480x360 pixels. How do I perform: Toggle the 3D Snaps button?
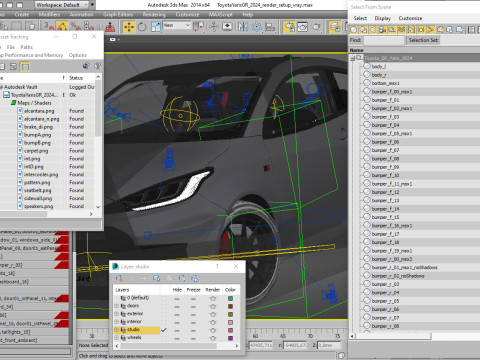pos(49,27)
